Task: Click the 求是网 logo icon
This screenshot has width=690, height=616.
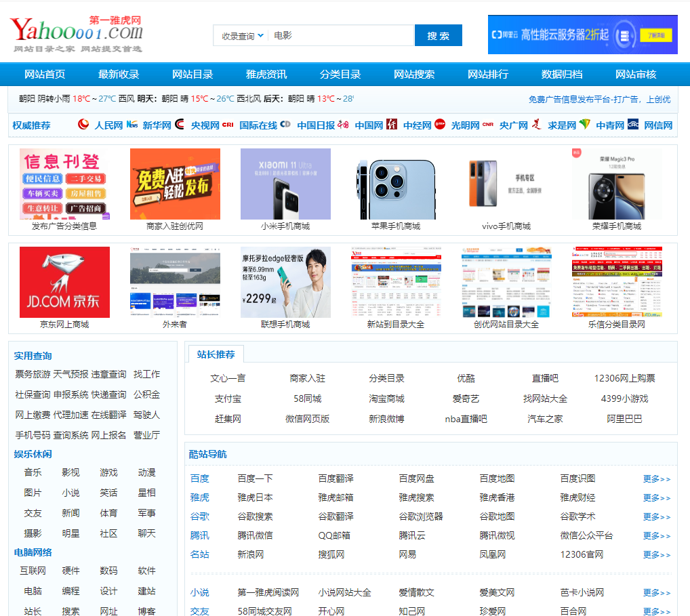Action: (x=536, y=124)
